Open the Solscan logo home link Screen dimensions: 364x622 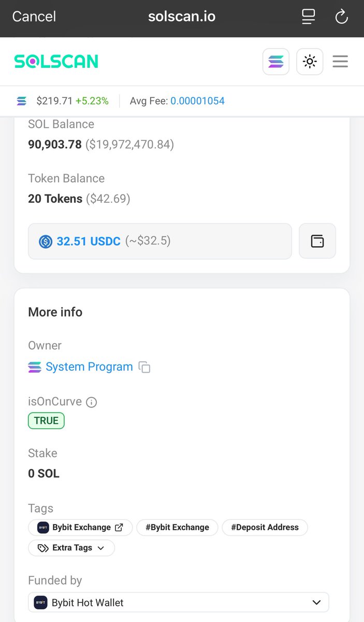click(x=56, y=62)
